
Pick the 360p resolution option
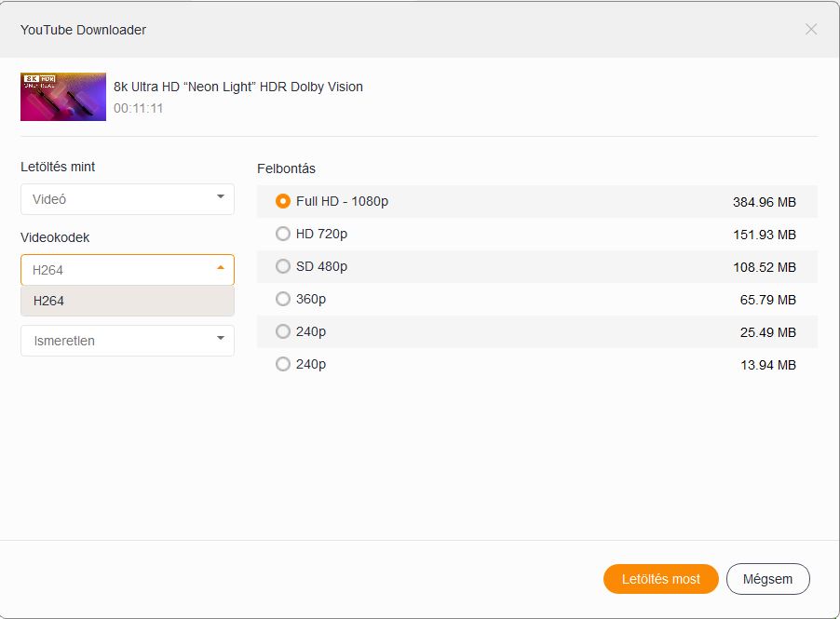[283, 299]
